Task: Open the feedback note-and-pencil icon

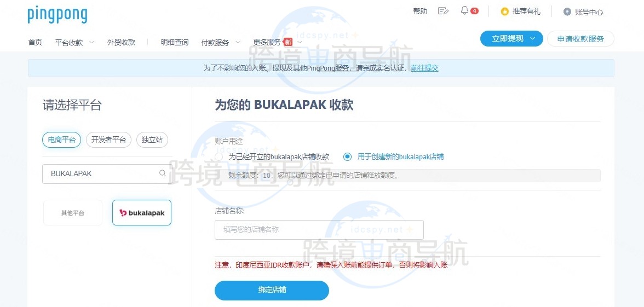Action: click(442, 11)
